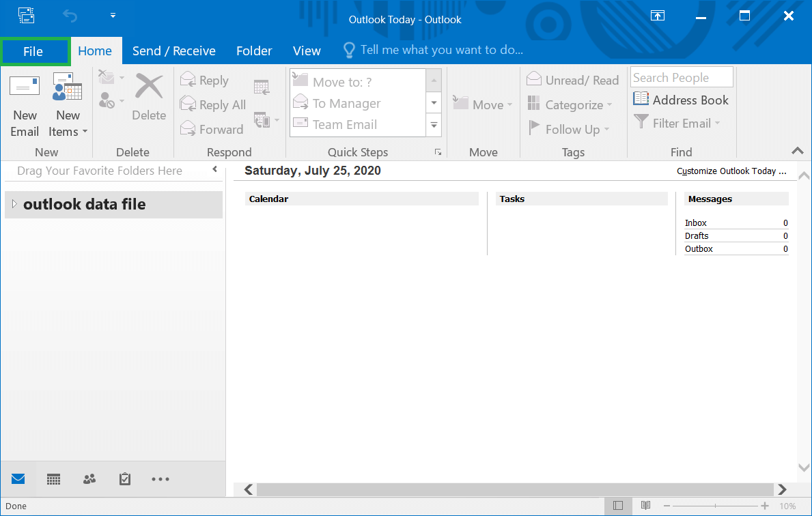Open the Address Book
Image resolution: width=812 pixels, height=516 pixels.
pyautogui.click(x=681, y=99)
